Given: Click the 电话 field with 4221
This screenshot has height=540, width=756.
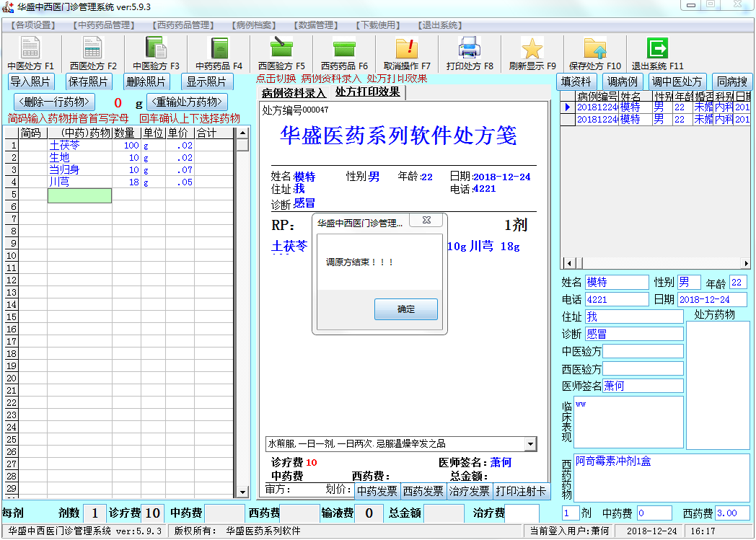Looking at the screenshot, I should point(617,300).
